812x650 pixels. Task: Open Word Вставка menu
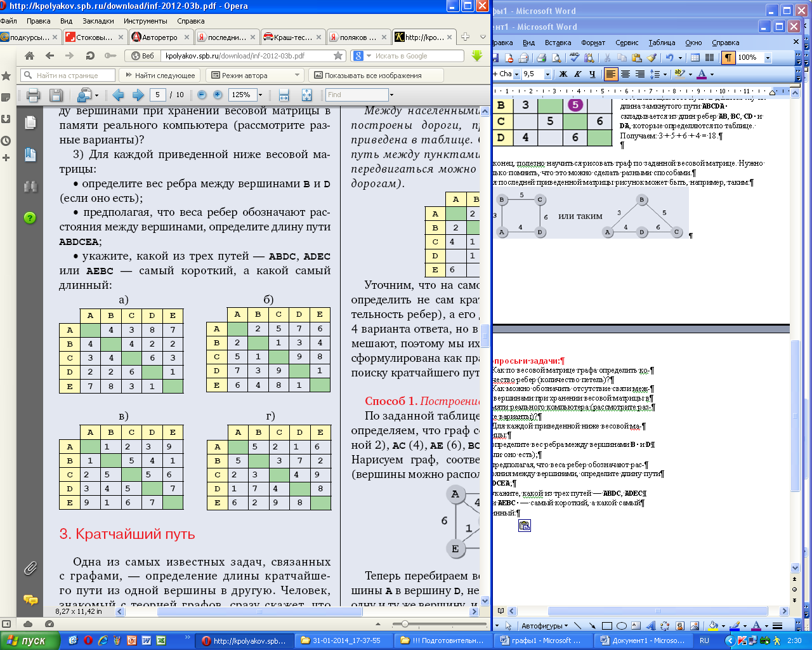pyautogui.click(x=558, y=43)
